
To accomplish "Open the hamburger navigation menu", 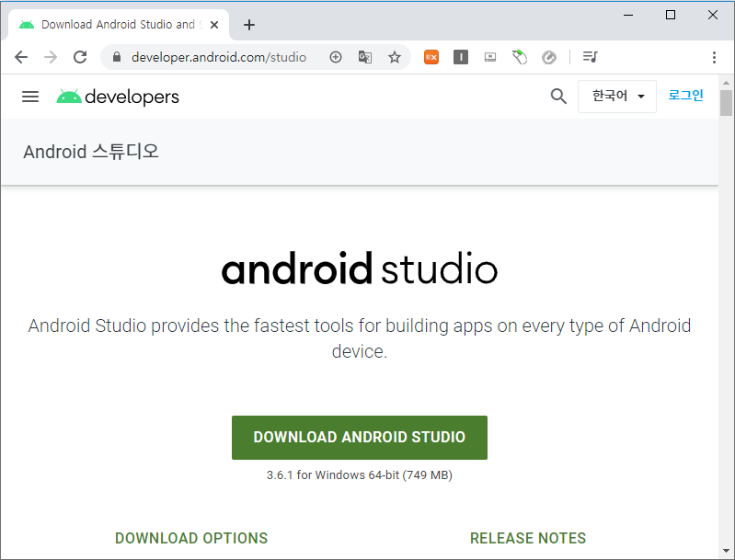I will pyautogui.click(x=30, y=97).
